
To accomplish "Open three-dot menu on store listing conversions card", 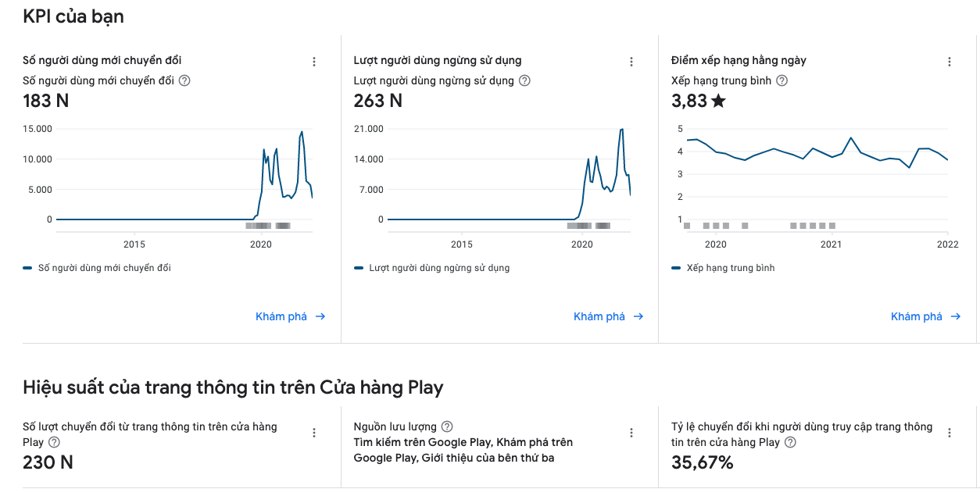I will pyautogui.click(x=314, y=433).
